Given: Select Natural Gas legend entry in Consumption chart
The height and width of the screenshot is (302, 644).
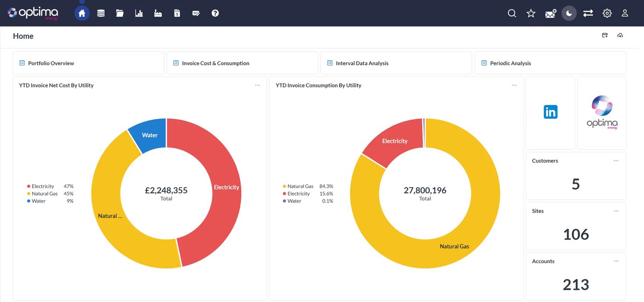Looking at the screenshot, I should [x=308, y=186].
